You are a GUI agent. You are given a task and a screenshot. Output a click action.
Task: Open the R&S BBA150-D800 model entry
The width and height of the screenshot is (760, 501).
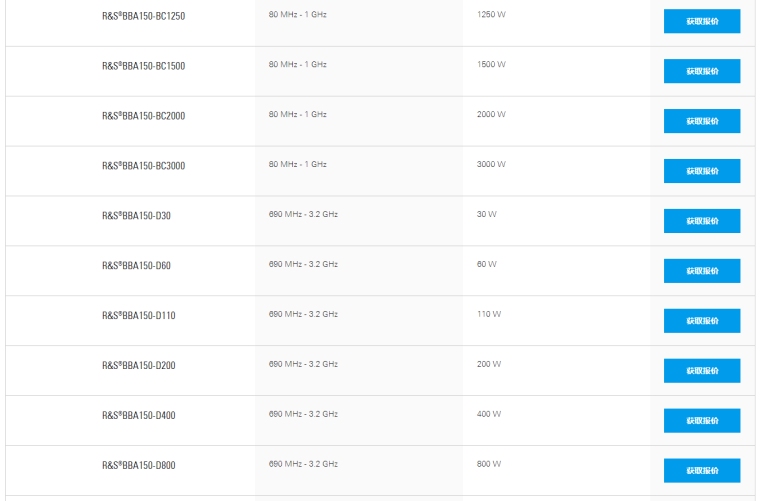coord(138,466)
